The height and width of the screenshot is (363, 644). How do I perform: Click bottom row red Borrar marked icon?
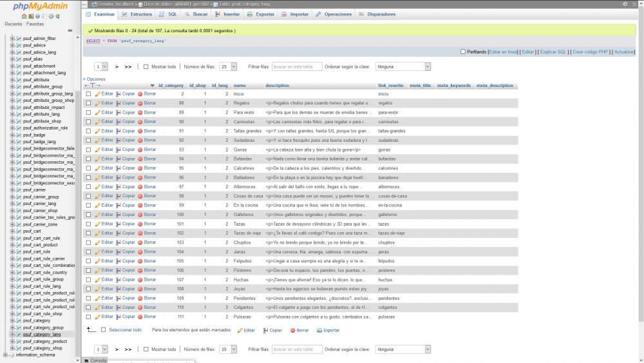click(x=293, y=331)
